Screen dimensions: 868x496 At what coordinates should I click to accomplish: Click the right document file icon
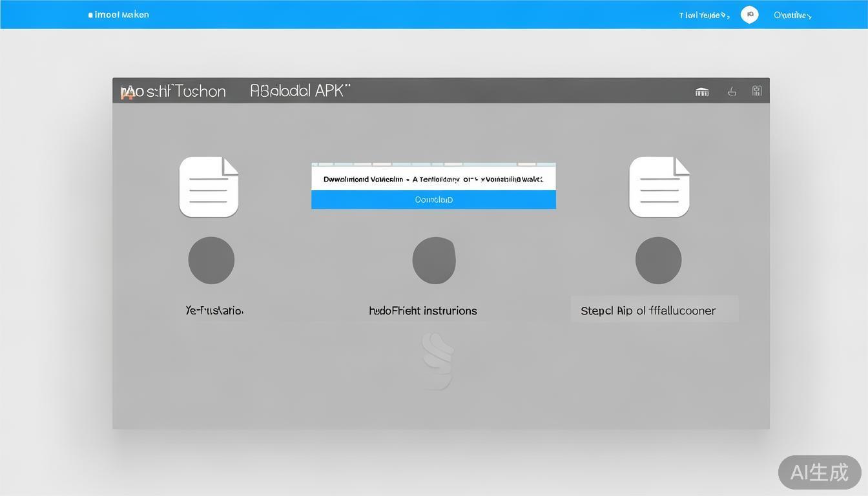click(659, 187)
